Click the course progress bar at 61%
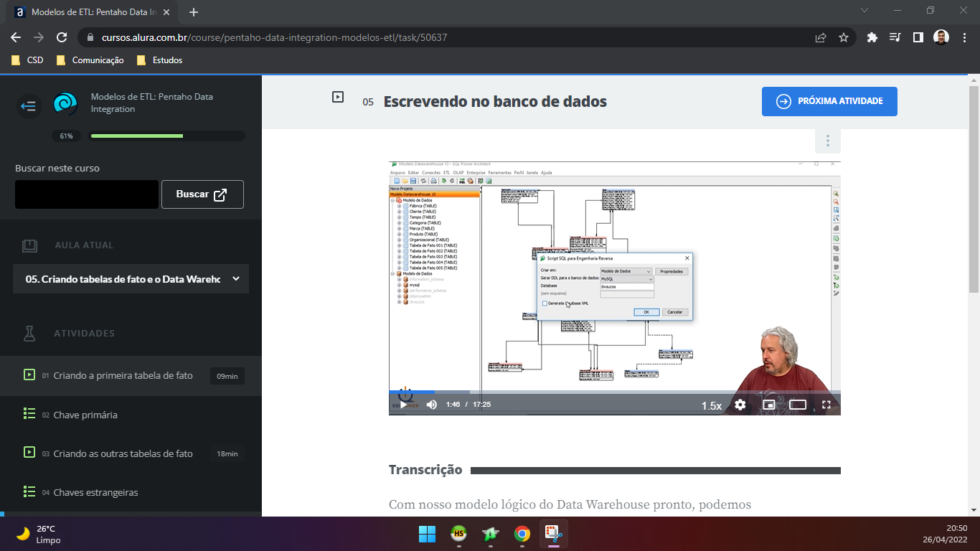Image resolution: width=980 pixels, height=551 pixels. click(x=166, y=136)
